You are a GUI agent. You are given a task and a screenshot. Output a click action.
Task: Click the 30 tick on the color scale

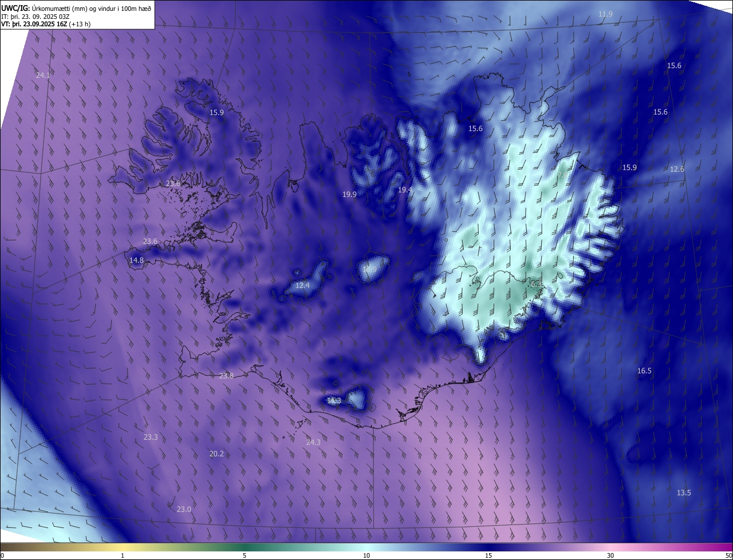click(x=610, y=555)
